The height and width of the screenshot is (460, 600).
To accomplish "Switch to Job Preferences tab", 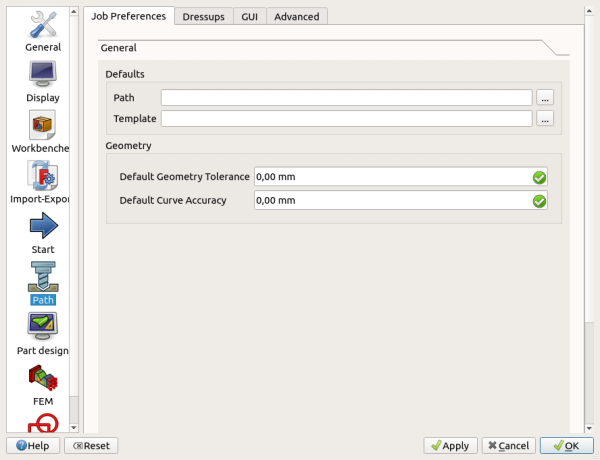I will pos(129,16).
